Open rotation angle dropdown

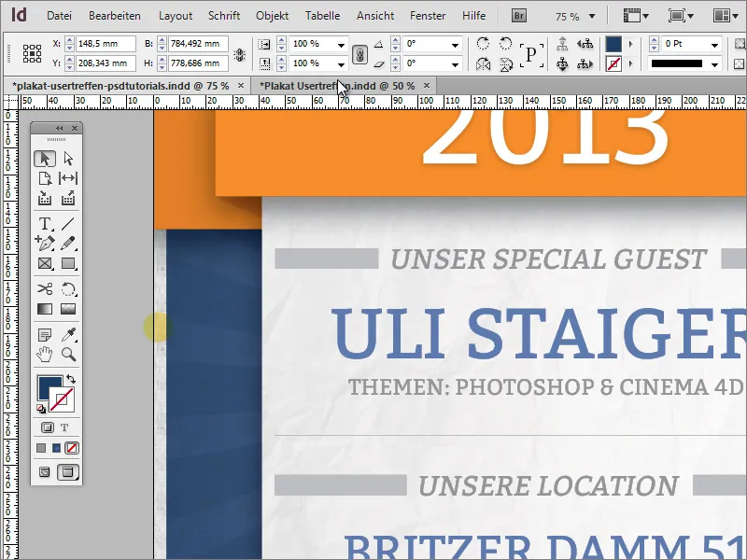[456, 45]
